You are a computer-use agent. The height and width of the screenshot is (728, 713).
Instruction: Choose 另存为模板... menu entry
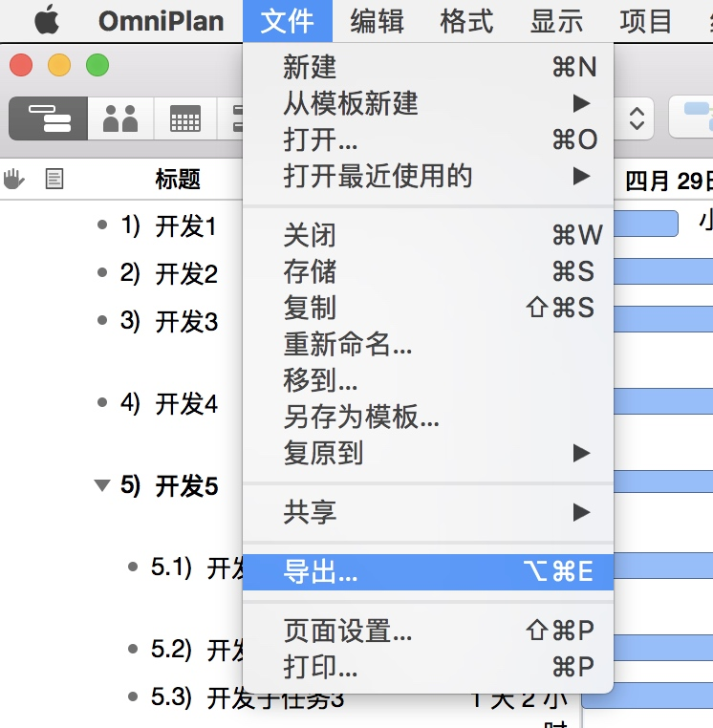(x=428, y=417)
